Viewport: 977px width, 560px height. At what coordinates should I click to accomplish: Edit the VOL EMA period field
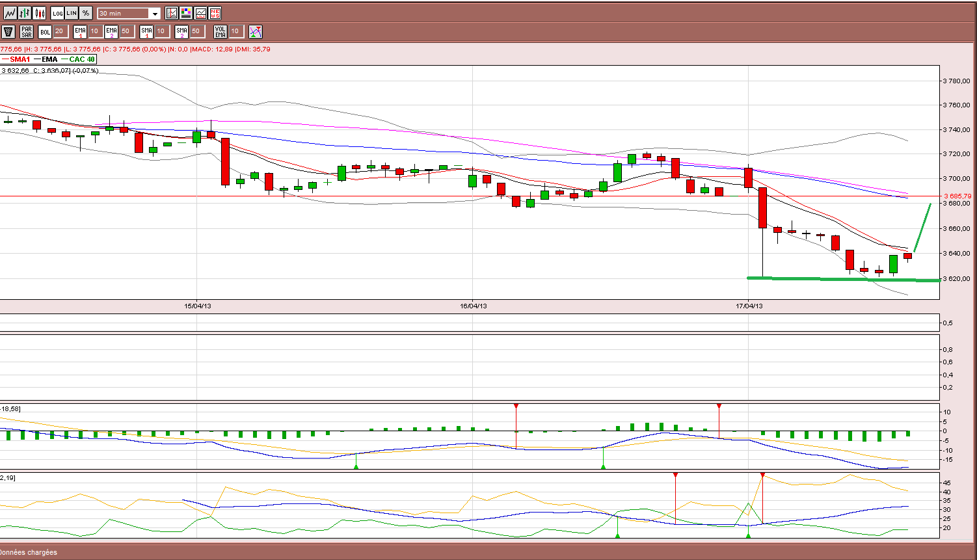point(235,31)
